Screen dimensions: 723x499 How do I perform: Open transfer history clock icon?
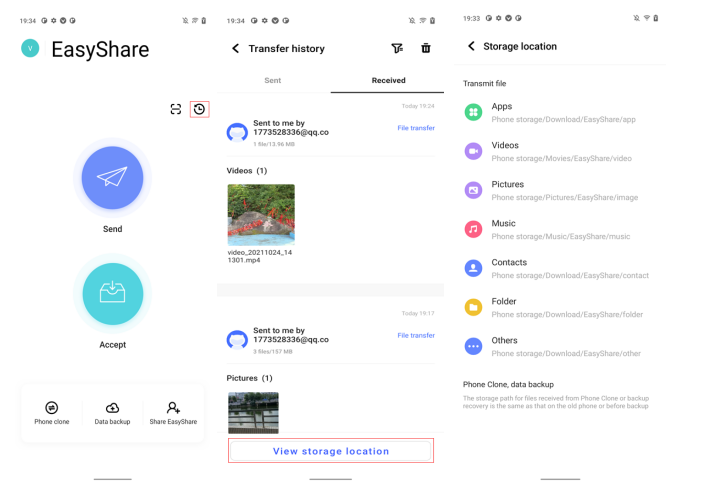pyautogui.click(x=199, y=109)
